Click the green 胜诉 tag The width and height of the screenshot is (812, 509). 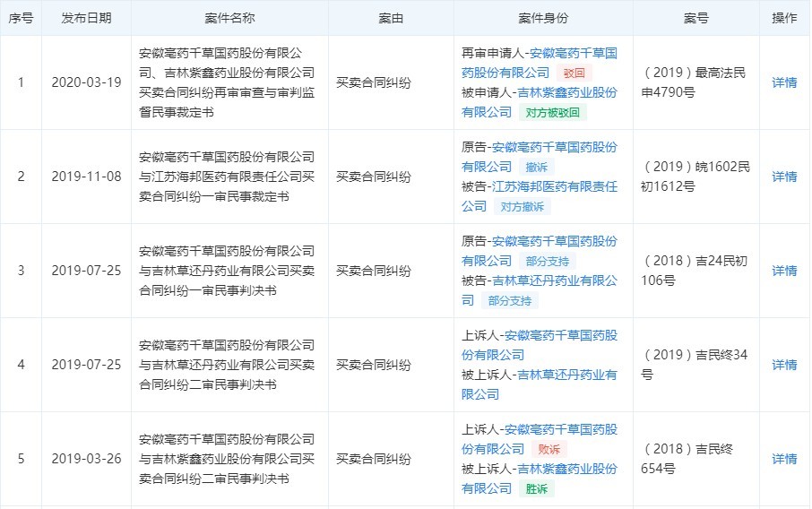pos(536,489)
